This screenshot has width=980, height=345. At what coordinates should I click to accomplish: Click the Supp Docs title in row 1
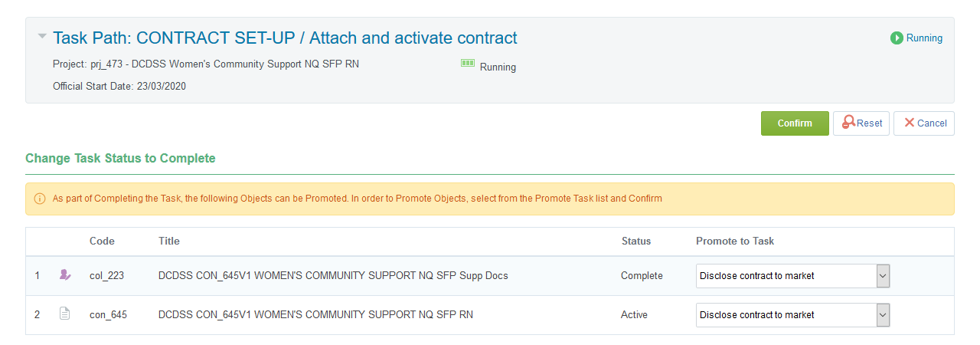tap(332, 276)
